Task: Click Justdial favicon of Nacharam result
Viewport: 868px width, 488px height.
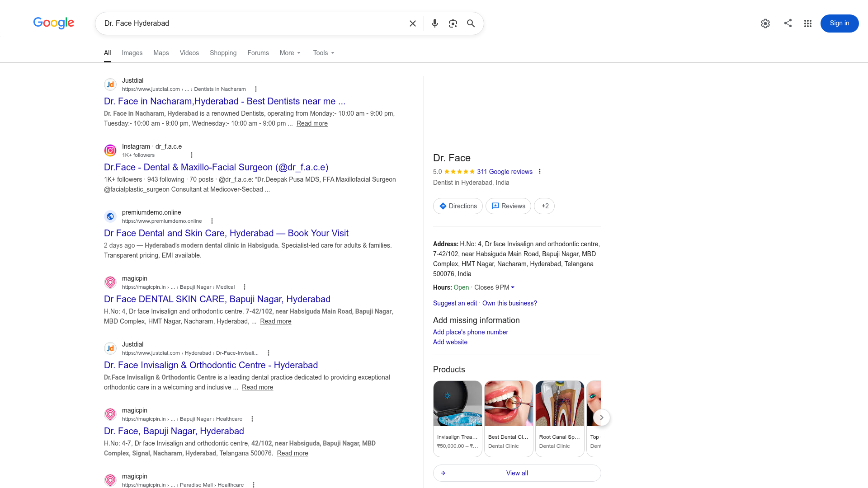Action: pos(110,84)
